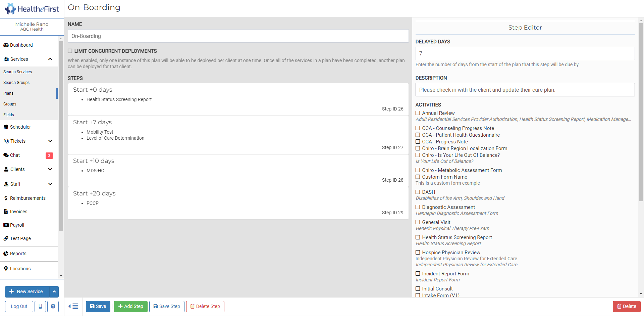Click the Log Out button

19,306
